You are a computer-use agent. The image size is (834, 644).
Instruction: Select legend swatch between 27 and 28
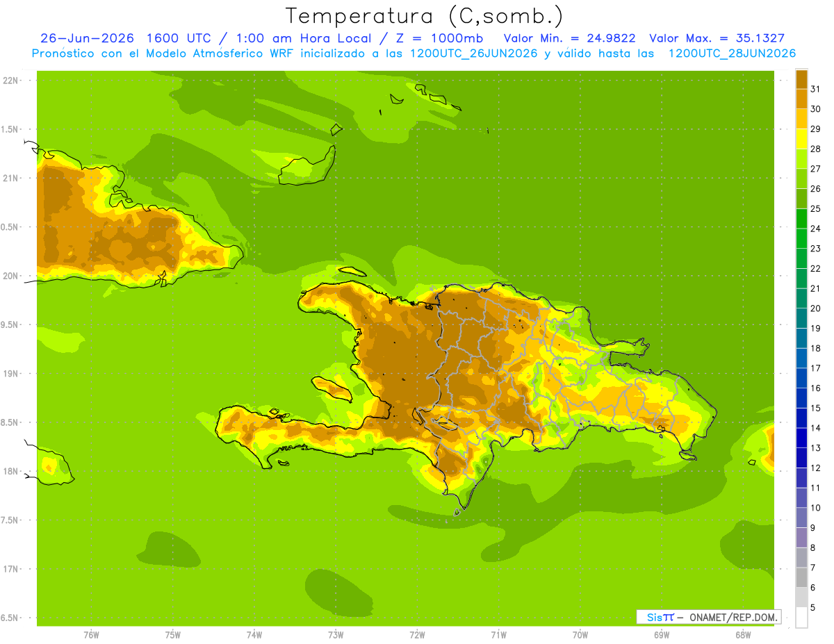(x=801, y=158)
